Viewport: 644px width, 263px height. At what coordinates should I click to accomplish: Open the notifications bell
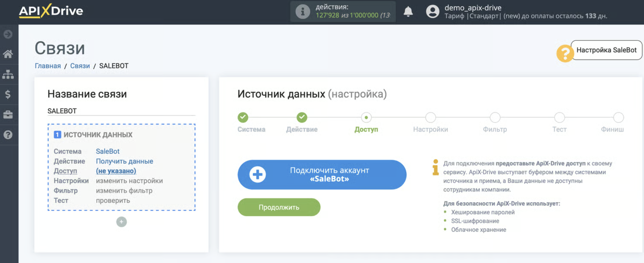pos(408,12)
